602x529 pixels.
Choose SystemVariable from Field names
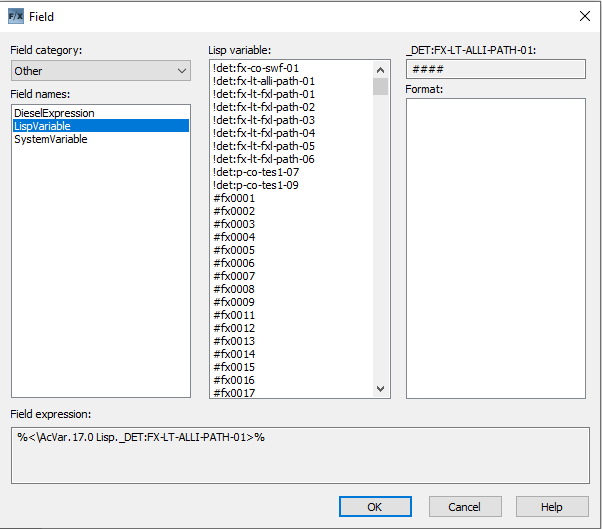coord(51,139)
